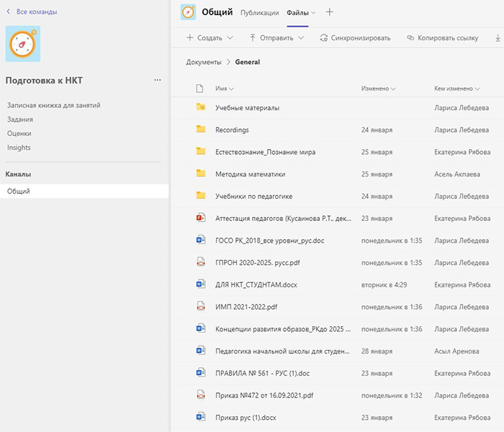Screen dimensions: 504x432
Task: Click Синхронизировать button
Action: [x=355, y=37]
